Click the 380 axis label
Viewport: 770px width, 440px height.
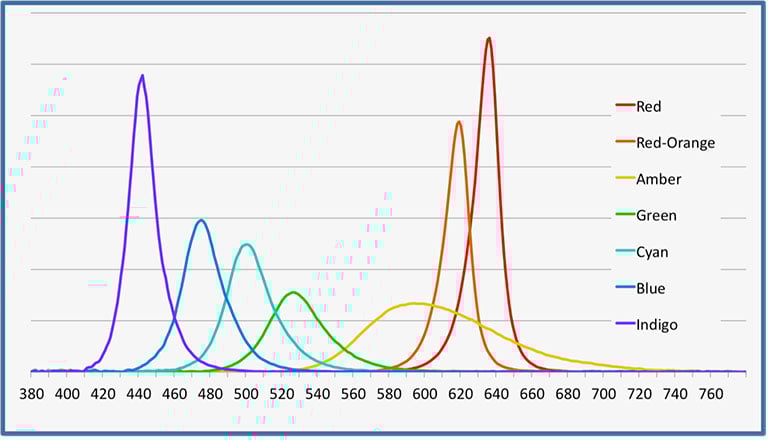[31, 394]
